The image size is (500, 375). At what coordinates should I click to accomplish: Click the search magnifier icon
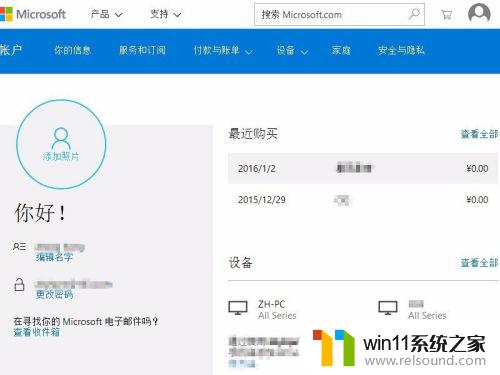point(414,14)
